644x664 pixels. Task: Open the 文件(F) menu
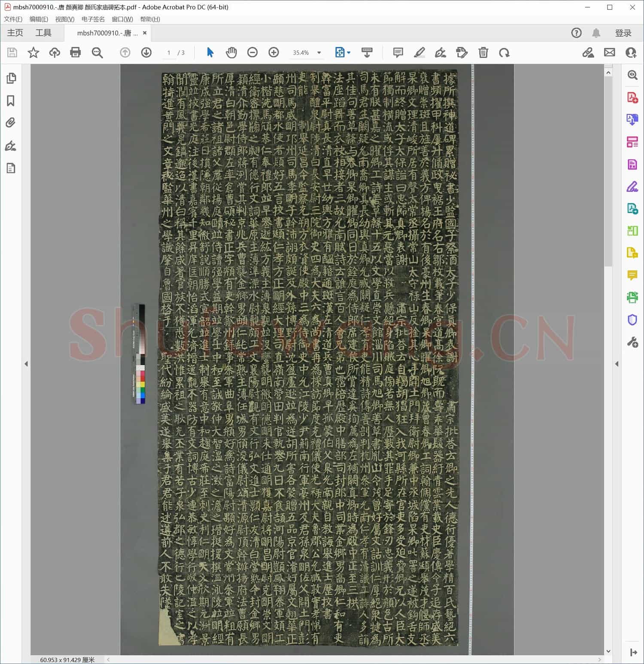pos(13,19)
